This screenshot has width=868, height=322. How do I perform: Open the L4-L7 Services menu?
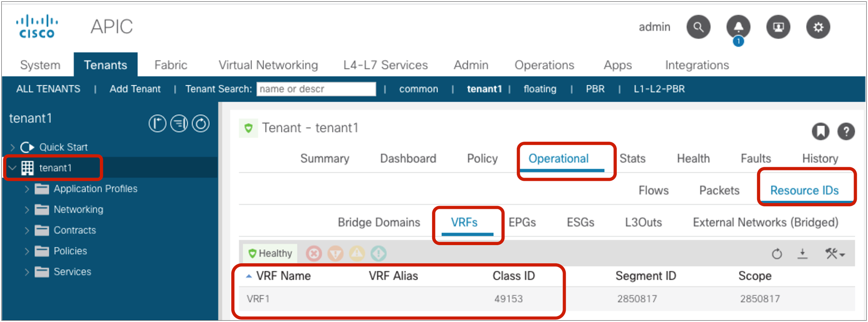385,65
